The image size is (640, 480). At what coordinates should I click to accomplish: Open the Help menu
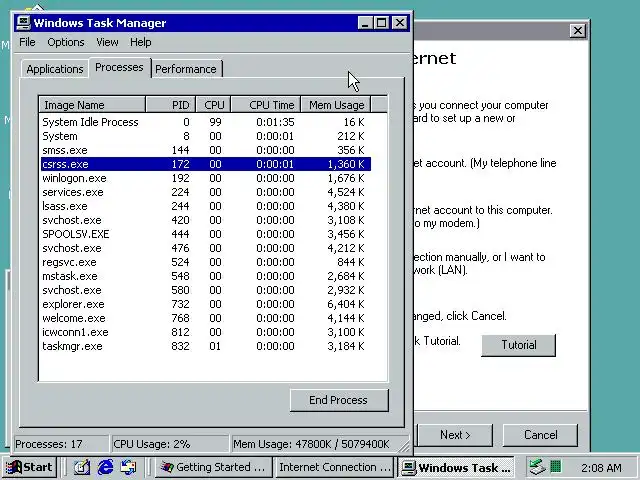(141, 42)
